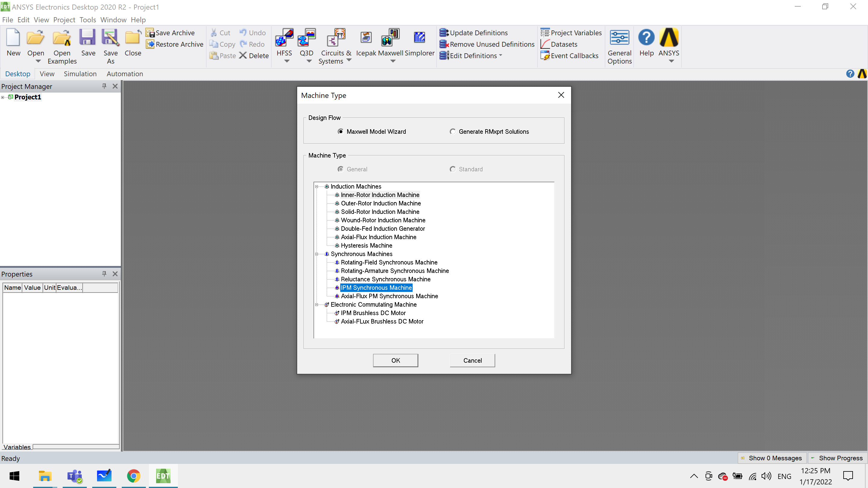Open the Maxwell dropdown arrow
The image size is (868, 488).
click(x=392, y=61)
